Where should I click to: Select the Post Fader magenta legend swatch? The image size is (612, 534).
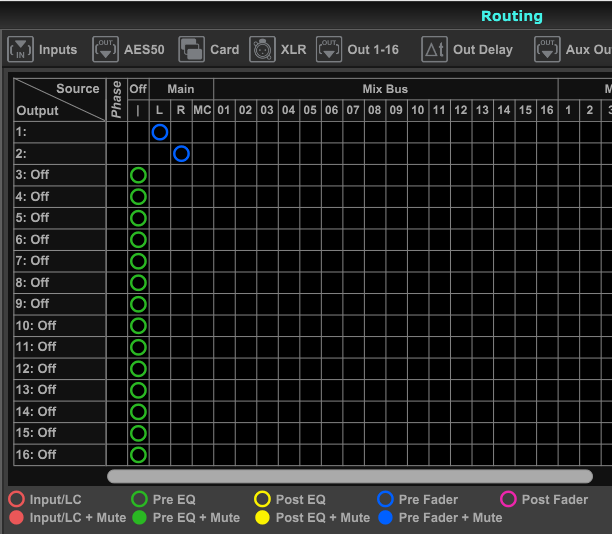point(508,499)
